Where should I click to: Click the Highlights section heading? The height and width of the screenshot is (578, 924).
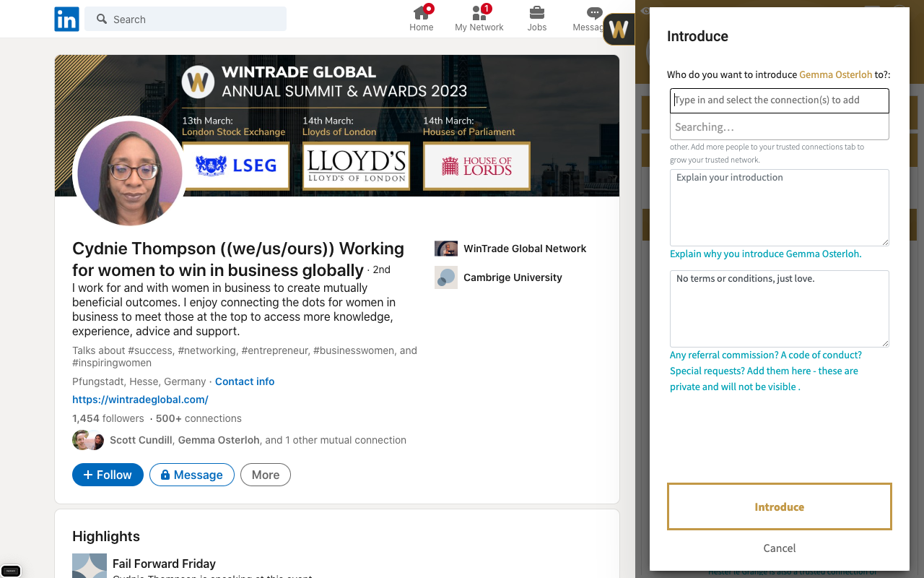click(106, 536)
